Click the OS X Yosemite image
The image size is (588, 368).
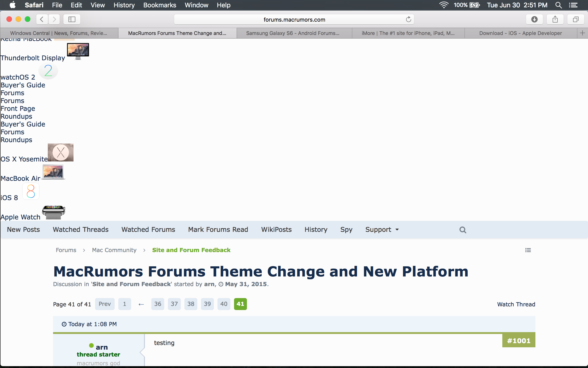pos(60,152)
